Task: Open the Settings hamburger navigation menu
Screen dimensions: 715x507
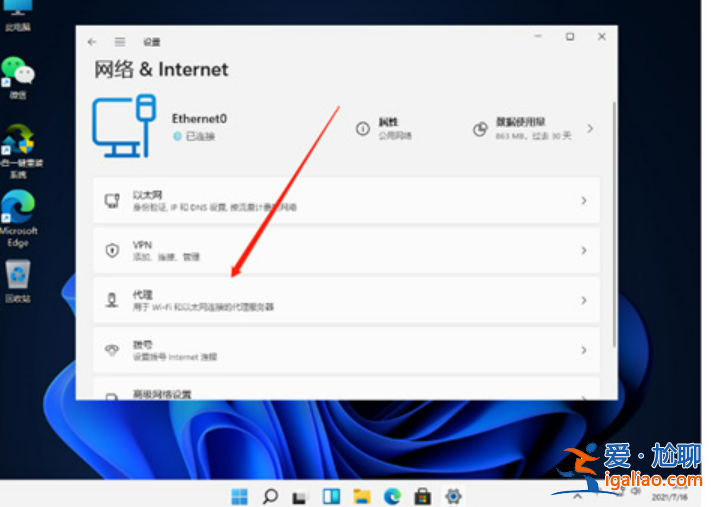Action: [x=119, y=42]
